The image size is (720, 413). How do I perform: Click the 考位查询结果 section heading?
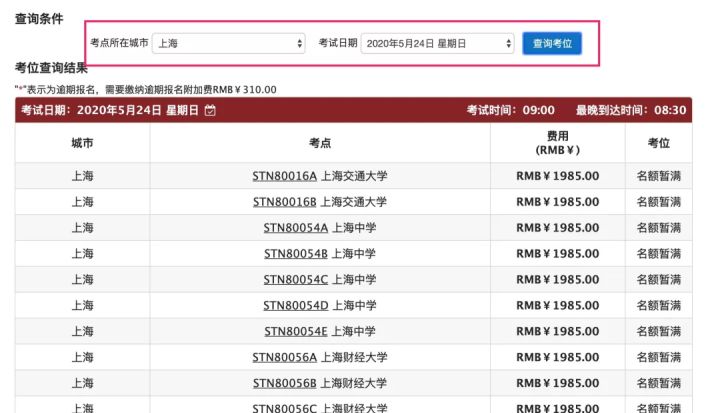pyautogui.click(x=51, y=68)
